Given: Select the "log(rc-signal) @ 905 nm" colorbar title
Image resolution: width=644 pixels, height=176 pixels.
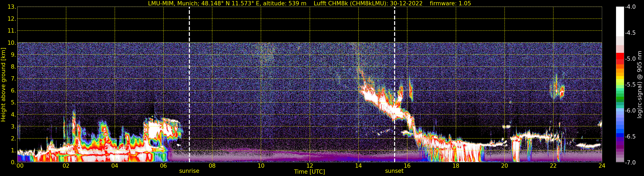Looking at the screenshot, I should [x=640, y=85].
